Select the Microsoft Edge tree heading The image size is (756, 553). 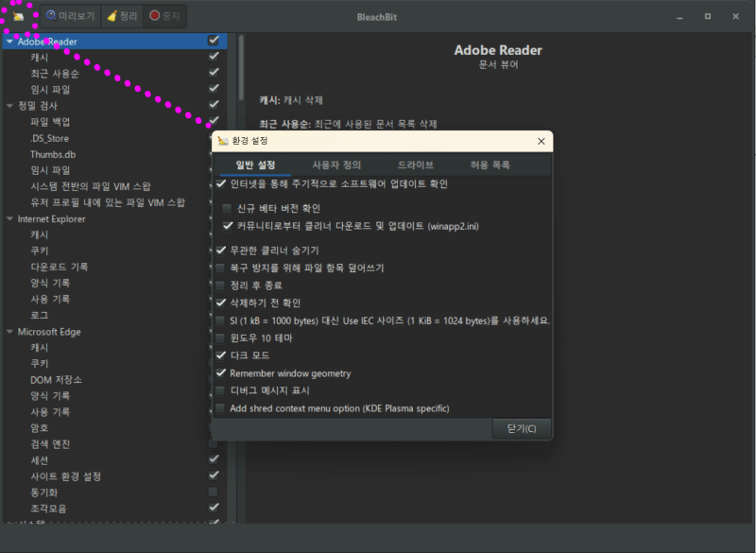point(49,332)
